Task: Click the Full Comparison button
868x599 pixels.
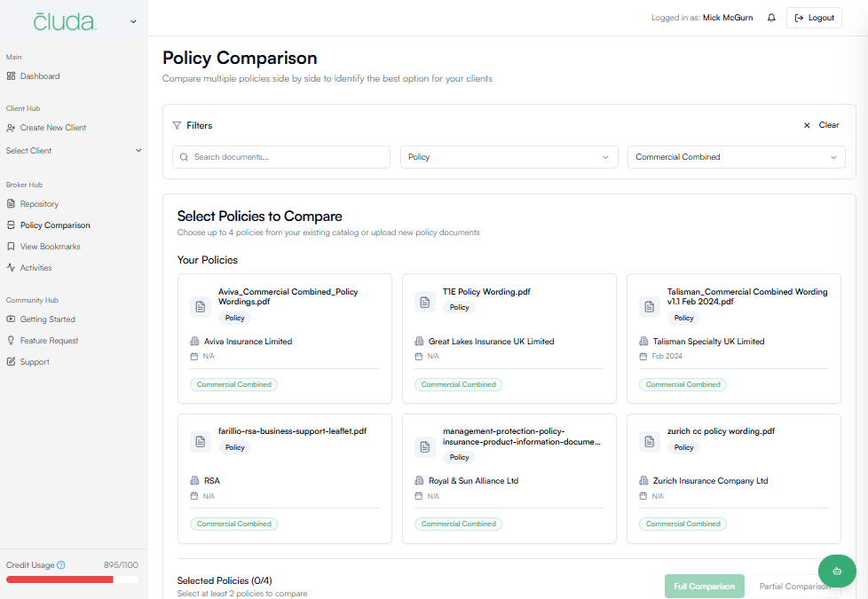Action: (x=704, y=587)
